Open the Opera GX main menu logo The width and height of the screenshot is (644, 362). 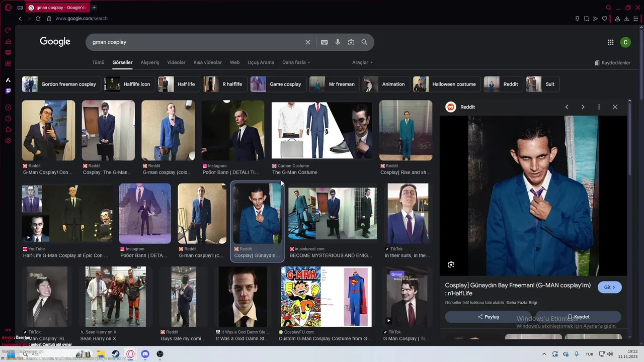pyautogui.click(x=8, y=8)
